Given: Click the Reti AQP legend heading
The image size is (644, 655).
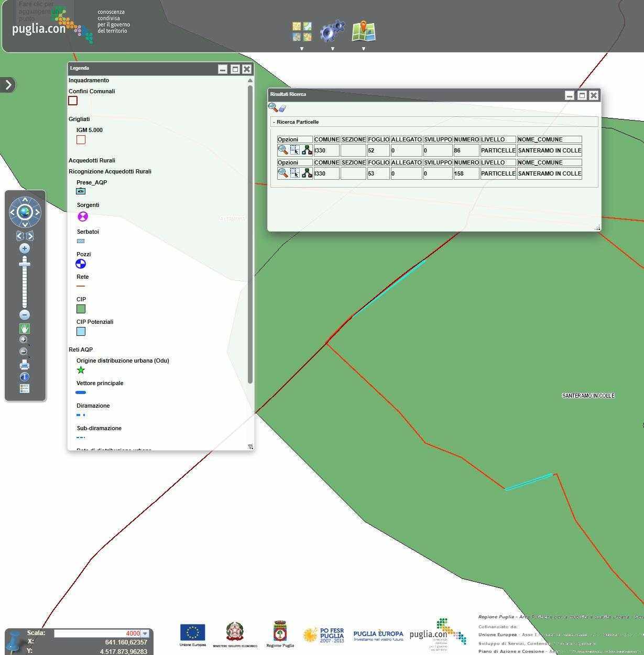Looking at the screenshot, I should 81,350.
